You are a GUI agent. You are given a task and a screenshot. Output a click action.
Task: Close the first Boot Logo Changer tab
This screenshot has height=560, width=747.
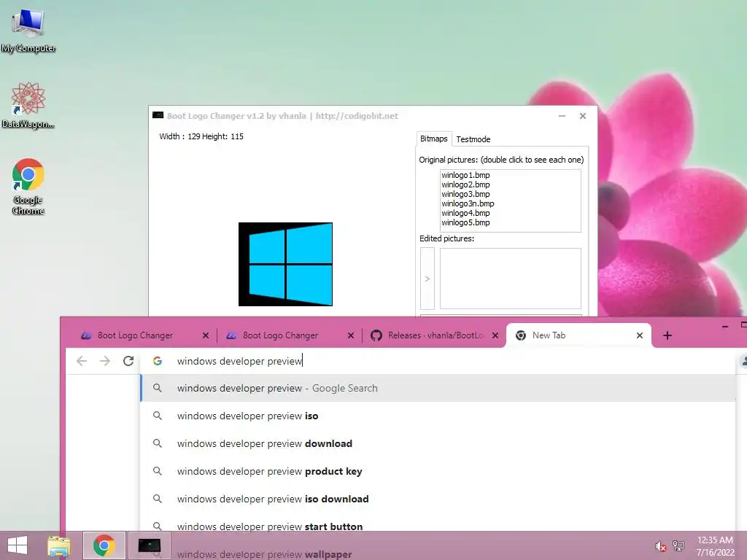[206, 335]
